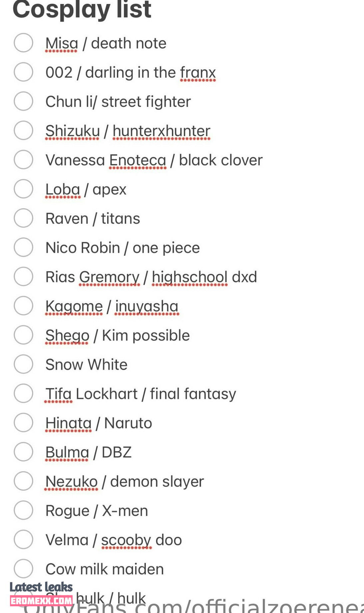
Task: Check the Hinata / Naruto circle
Action: [23, 422]
